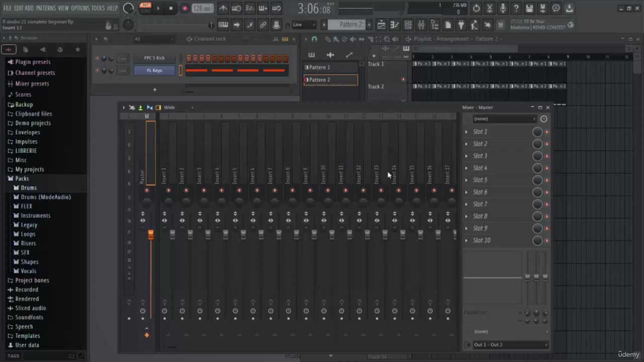Click the Insert 1 volume fader

point(173,235)
